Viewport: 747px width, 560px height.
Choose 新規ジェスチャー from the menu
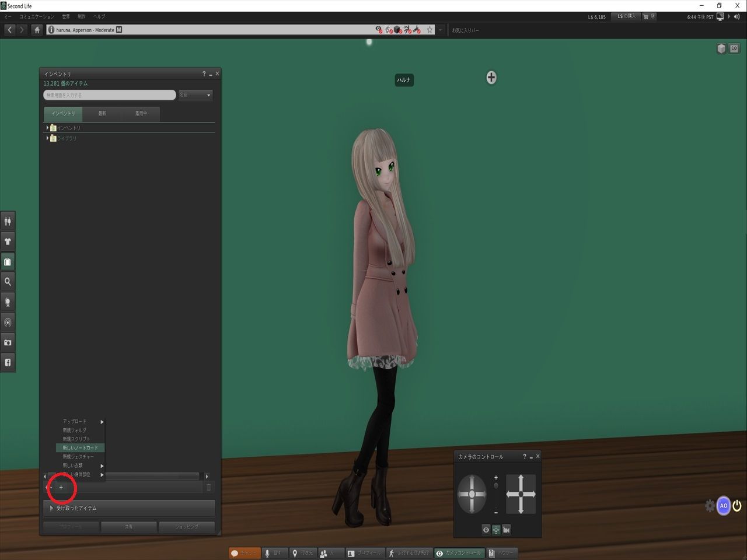pyautogui.click(x=81, y=457)
